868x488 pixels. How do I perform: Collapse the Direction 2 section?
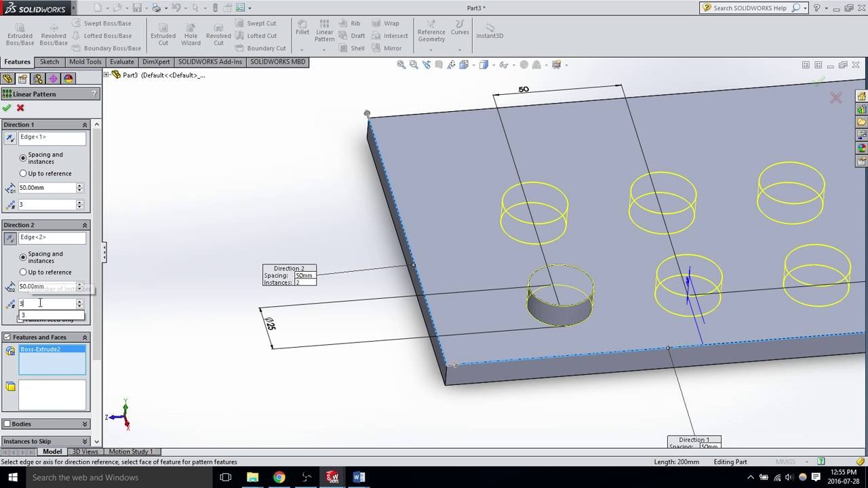click(85, 225)
